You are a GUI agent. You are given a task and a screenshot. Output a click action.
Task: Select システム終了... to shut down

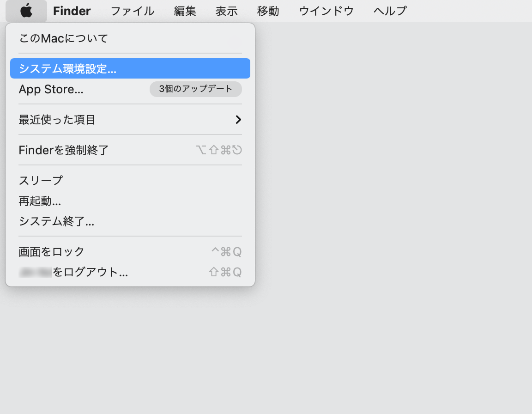[56, 222]
